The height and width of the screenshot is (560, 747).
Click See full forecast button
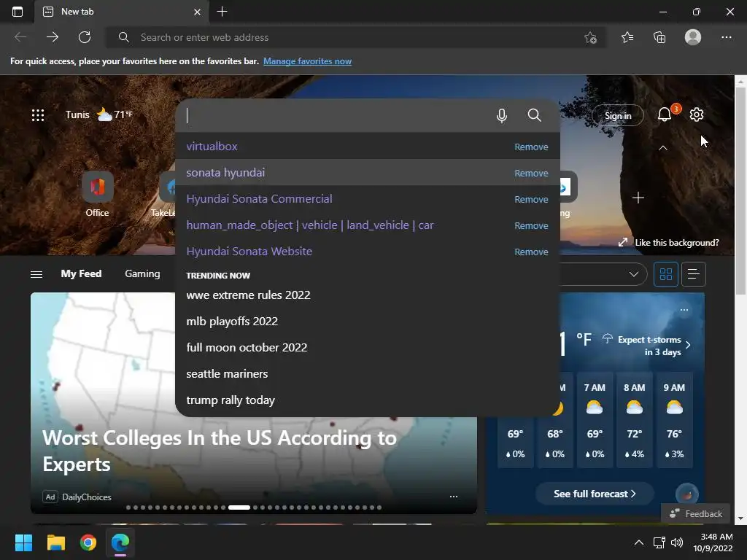595,494
